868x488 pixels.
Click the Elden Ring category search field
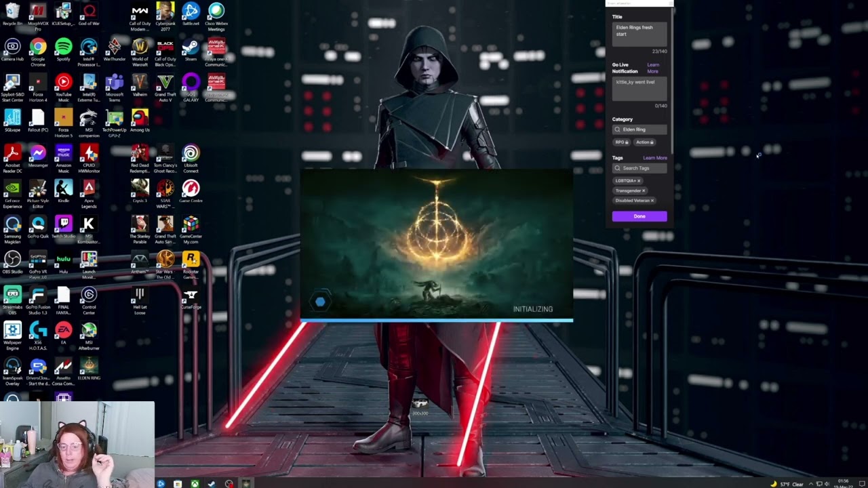tap(639, 129)
